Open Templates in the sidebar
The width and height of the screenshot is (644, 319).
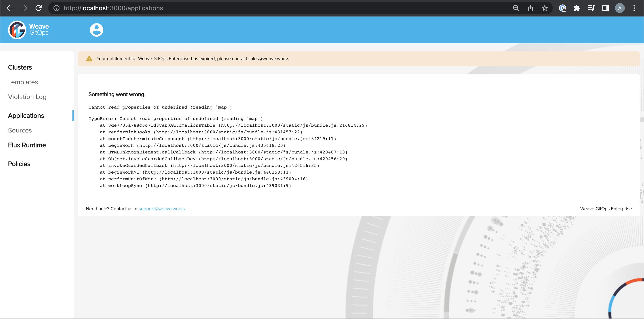click(x=23, y=82)
